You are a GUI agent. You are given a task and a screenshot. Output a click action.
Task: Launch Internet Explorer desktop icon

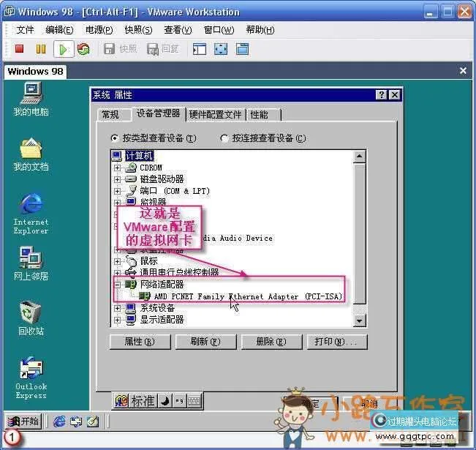tap(31, 214)
